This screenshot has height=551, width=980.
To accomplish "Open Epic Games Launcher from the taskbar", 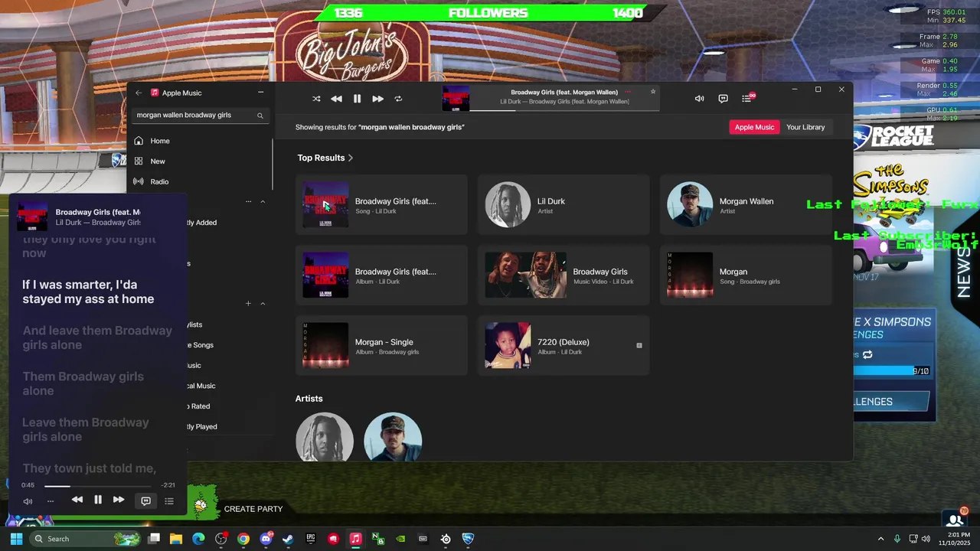I will click(310, 539).
